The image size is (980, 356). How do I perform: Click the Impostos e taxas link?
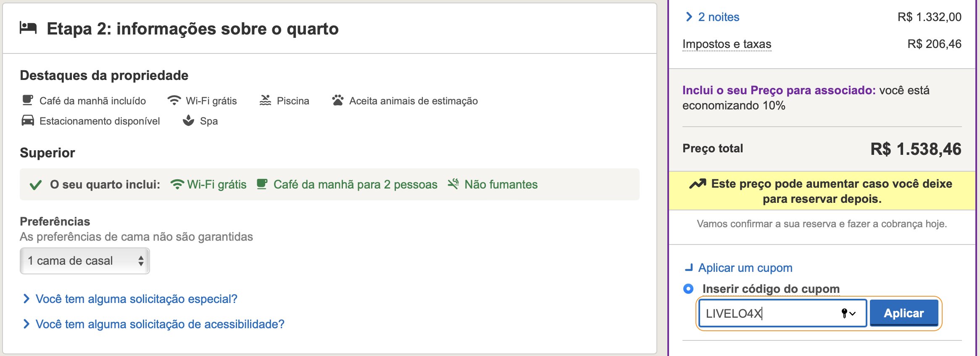coord(727,44)
